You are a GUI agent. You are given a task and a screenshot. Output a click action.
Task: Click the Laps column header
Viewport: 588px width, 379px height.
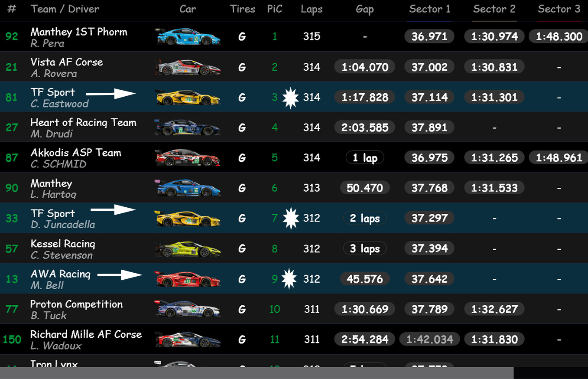[312, 10]
